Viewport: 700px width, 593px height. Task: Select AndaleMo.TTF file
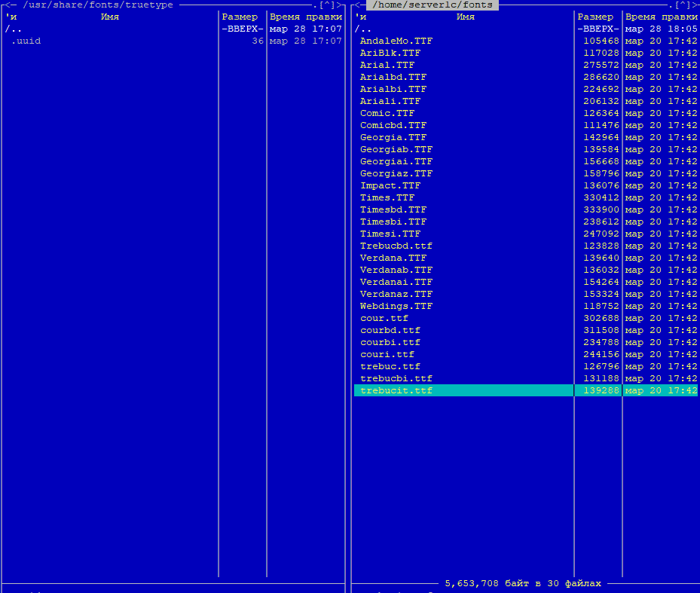click(x=396, y=41)
